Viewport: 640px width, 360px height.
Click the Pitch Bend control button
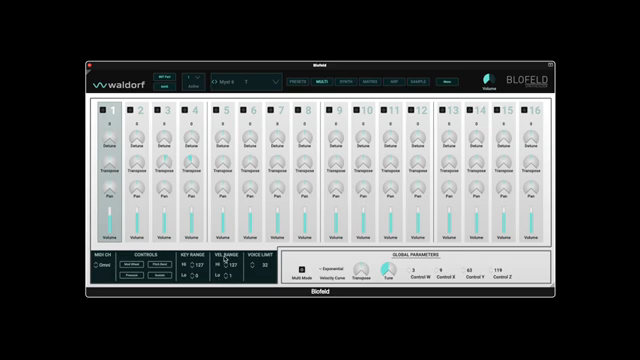[x=160, y=264]
